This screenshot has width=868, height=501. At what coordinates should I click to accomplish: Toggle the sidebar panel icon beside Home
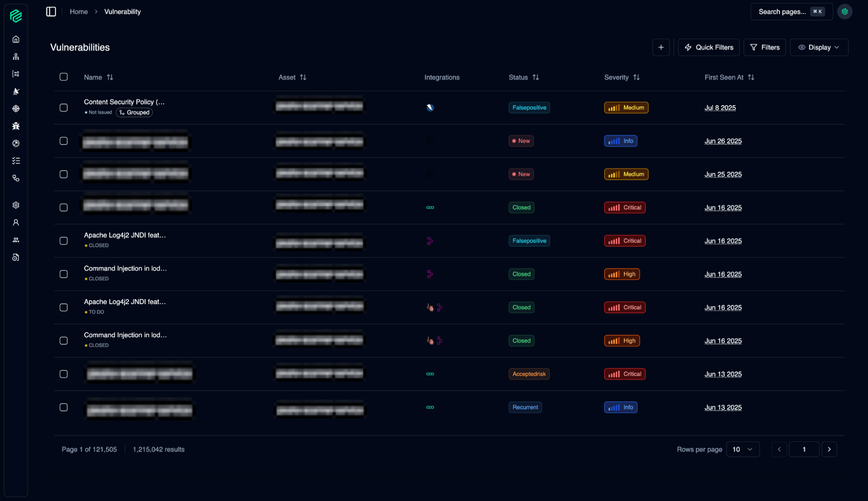point(51,12)
